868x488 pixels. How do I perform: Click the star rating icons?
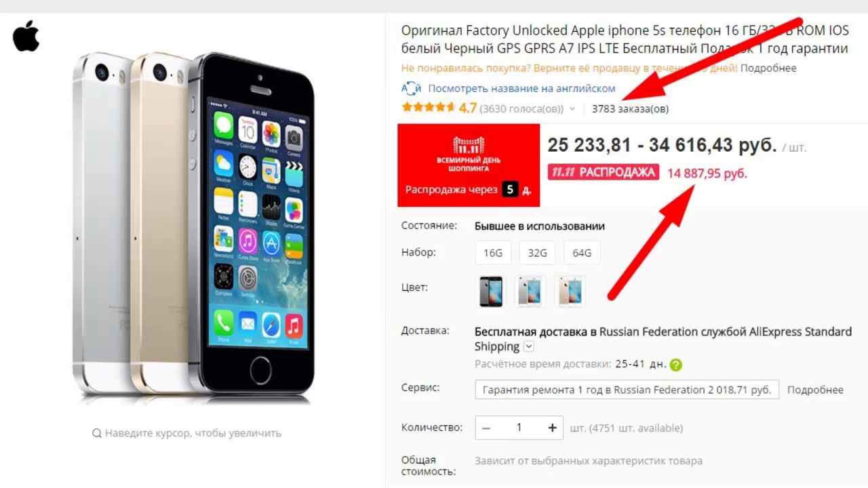pos(428,108)
